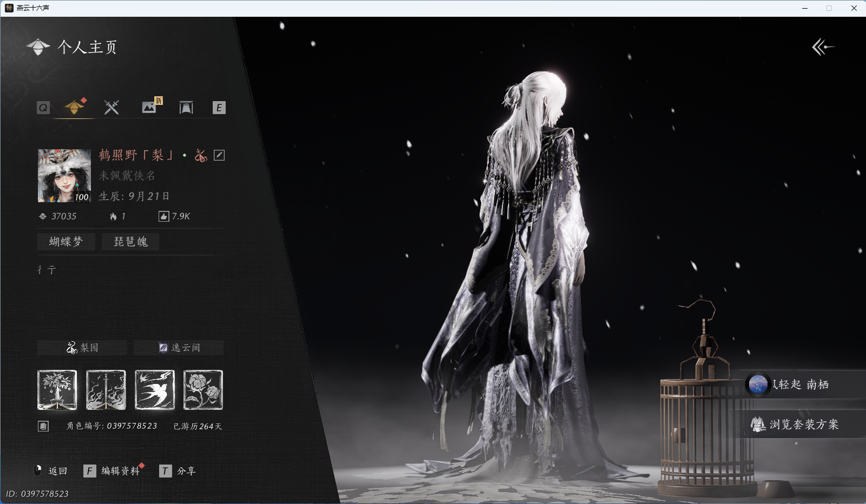Open the 梨园 sect button
The height and width of the screenshot is (504, 866).
pos(82,348)
